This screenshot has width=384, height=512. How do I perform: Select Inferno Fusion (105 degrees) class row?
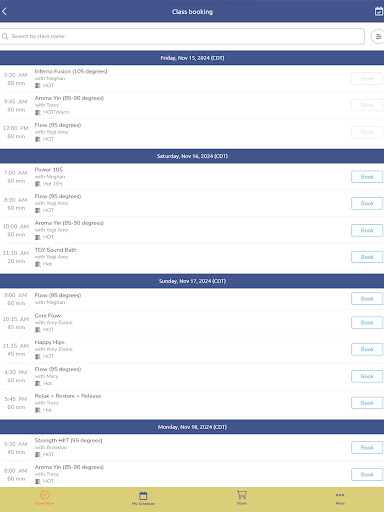click(x=192, y=78)
